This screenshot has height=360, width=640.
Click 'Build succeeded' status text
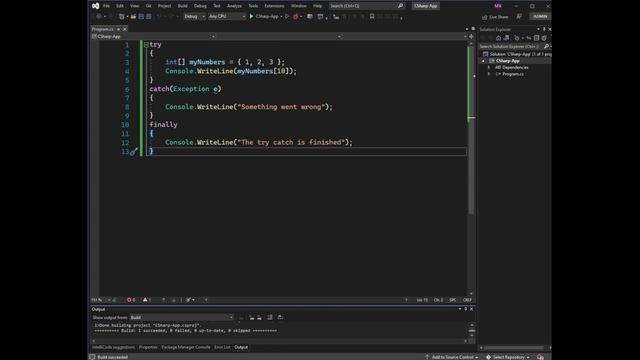coord(113,357)
